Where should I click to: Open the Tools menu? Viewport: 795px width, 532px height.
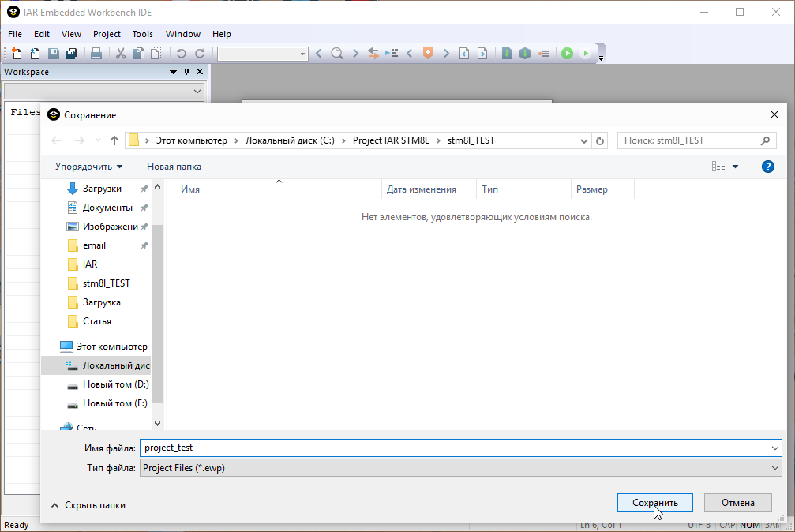(142, 34)
